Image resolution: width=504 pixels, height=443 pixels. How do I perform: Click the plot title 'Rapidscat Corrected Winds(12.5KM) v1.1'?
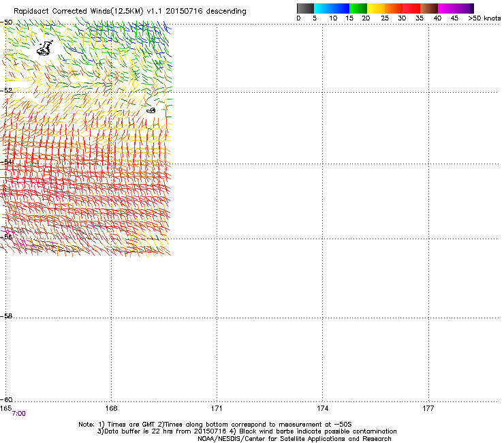88,12
